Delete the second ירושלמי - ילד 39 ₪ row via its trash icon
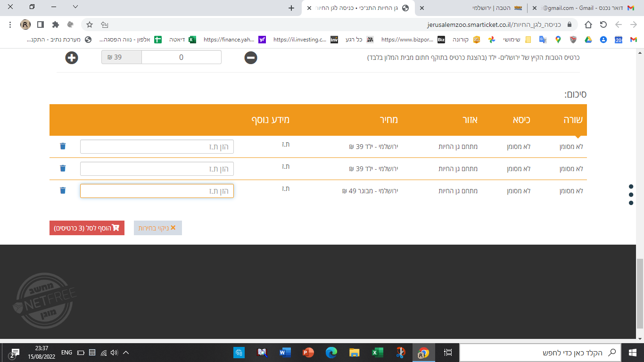The width and height of the screenshot is (644, 362). (x=63, y=168)
